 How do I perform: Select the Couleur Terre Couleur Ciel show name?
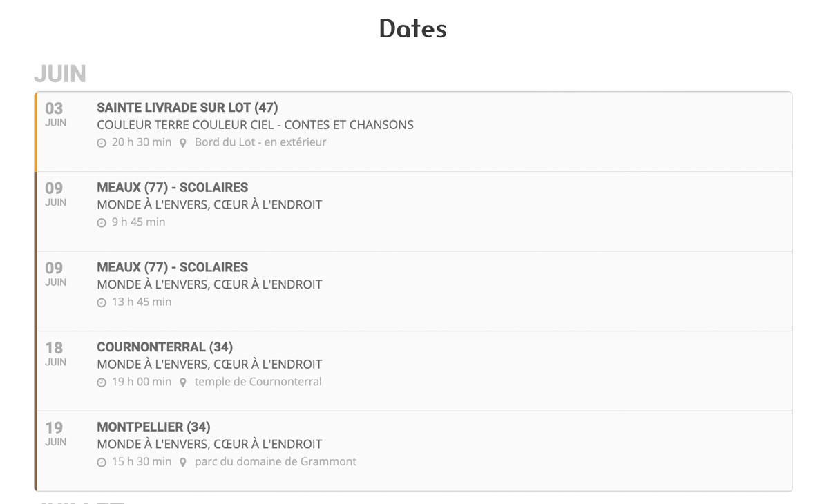[255, 125]
